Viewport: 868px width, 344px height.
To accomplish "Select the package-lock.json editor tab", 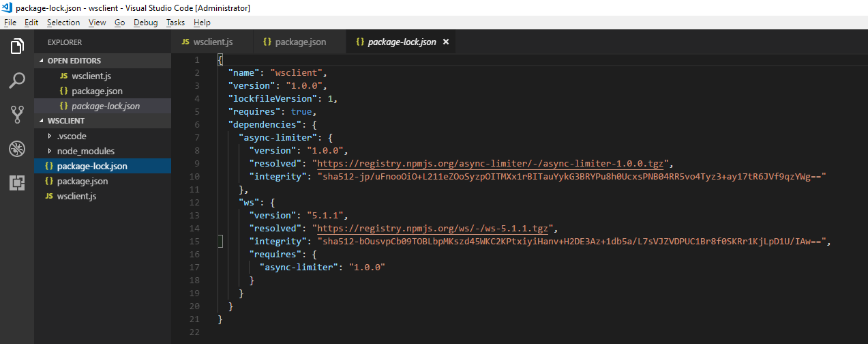I will [x=401, y=42].
